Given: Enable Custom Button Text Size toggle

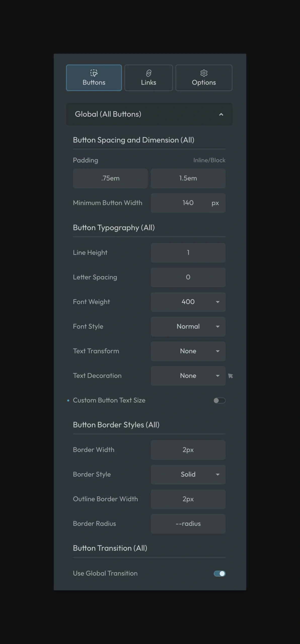Looking at the screenshot, I should (x=219, y=400).
